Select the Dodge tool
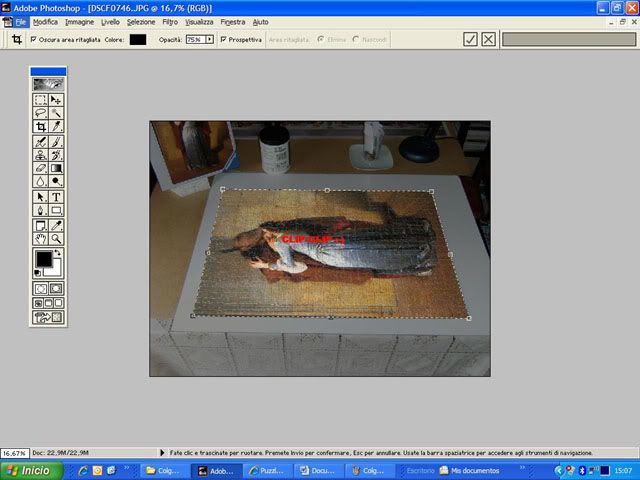Image resolution: width=640 pixels, height=480 pixels. tap(56, 181)
